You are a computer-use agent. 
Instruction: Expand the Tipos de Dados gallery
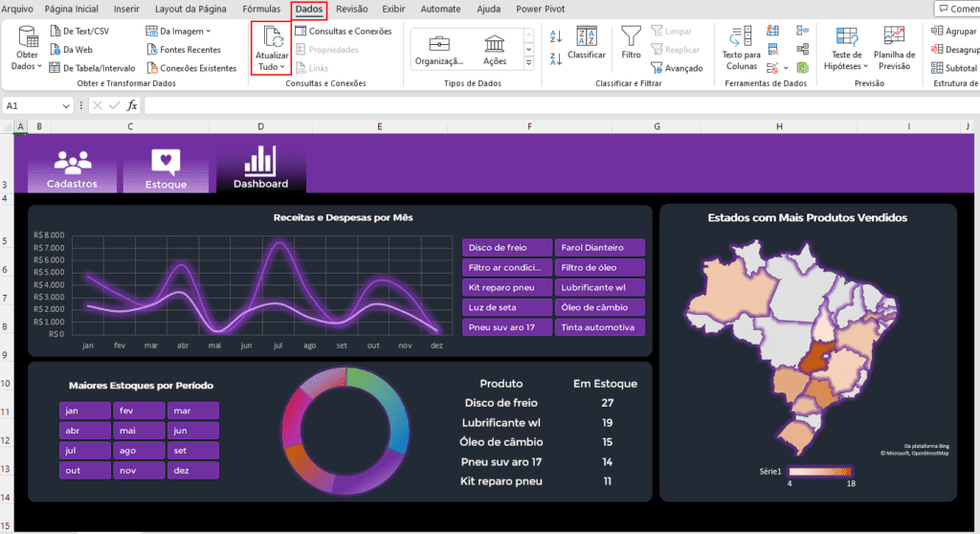click(x=528, y=62)
